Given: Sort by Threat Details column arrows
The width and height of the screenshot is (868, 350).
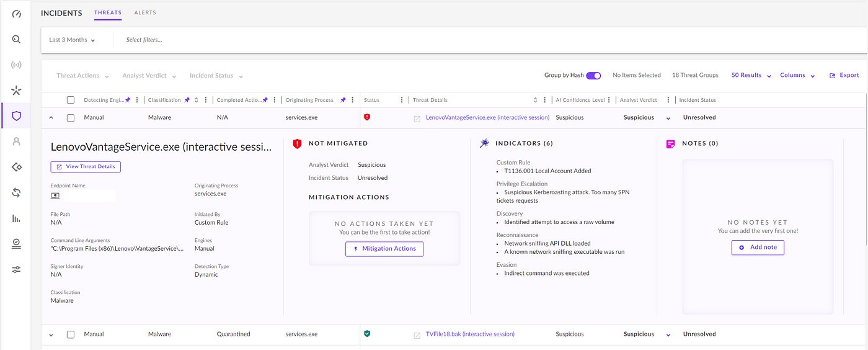Looking at the screenshot, I should pos(536,100).
